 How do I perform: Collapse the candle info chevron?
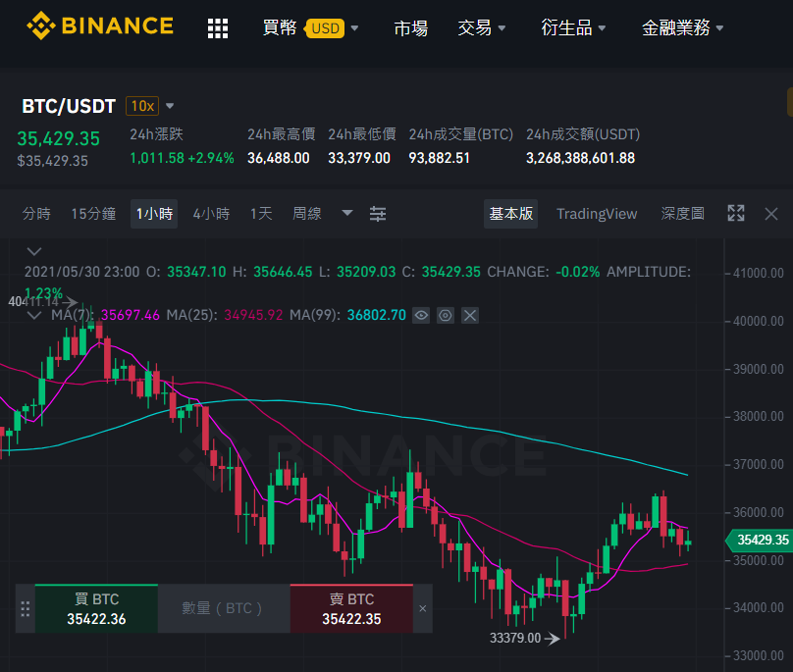pyautogui.click(x=34, y=251)
